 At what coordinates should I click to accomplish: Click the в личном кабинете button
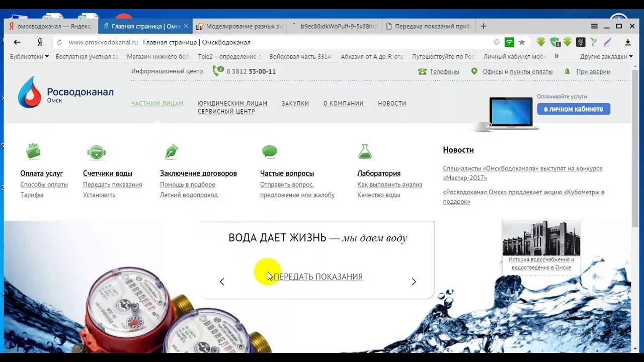(574, 109)
